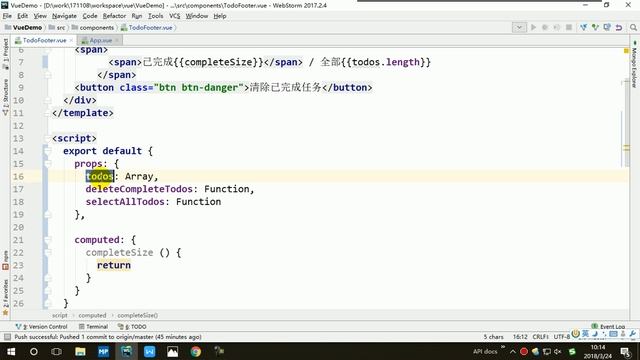This screenshot has width=640, height=360.
Task: Open Task View on the taskbar
Action: [x=56, y=351]
